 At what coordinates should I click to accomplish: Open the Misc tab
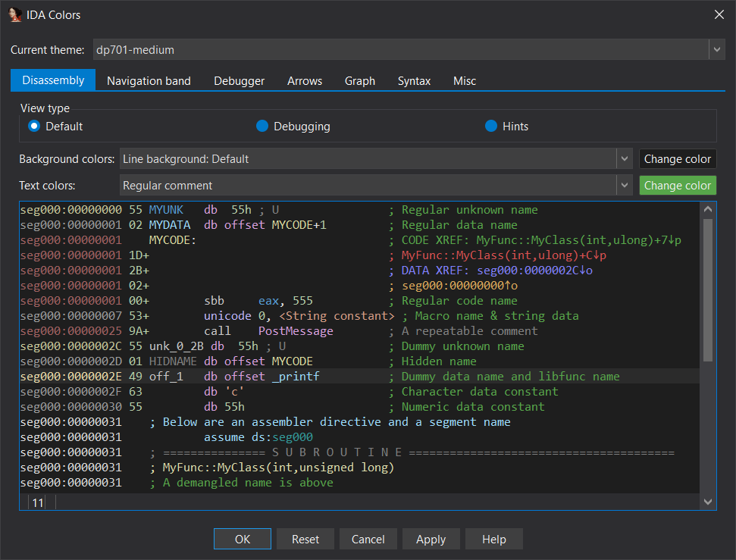(465, 80)
